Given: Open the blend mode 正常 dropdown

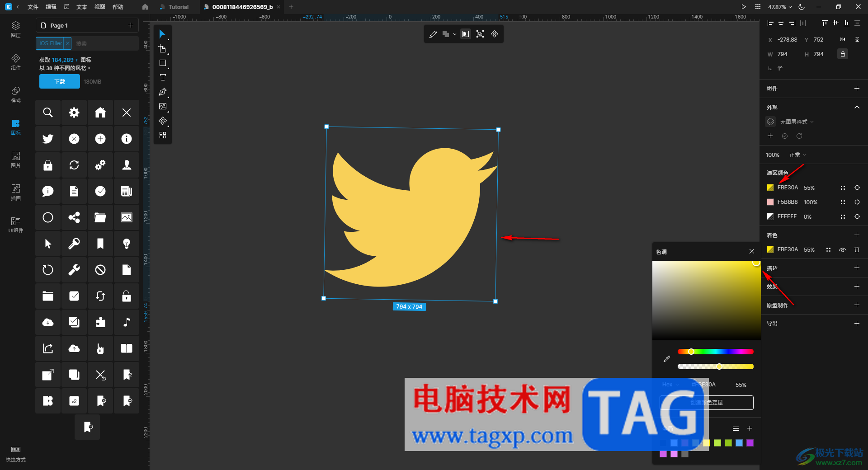Looking at the screenshot, I should pyautogui.click(x=797, y=155).
